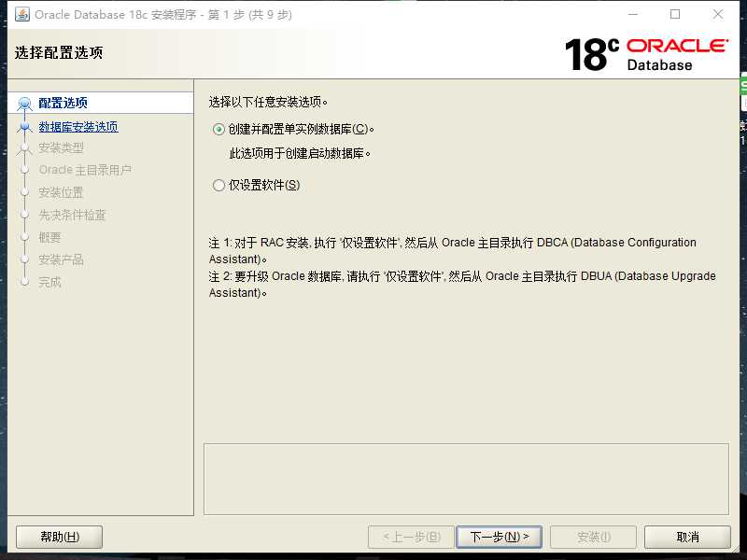Click the 选择以下任意安装选项 instruction text
Screen dimensions: 747x560
click(x=268, y=102)
